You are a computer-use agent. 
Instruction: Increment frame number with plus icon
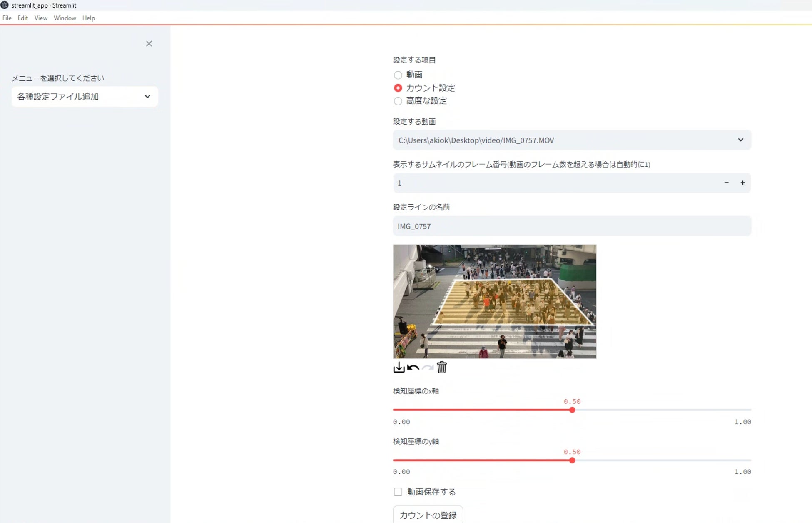click(742, 183)
